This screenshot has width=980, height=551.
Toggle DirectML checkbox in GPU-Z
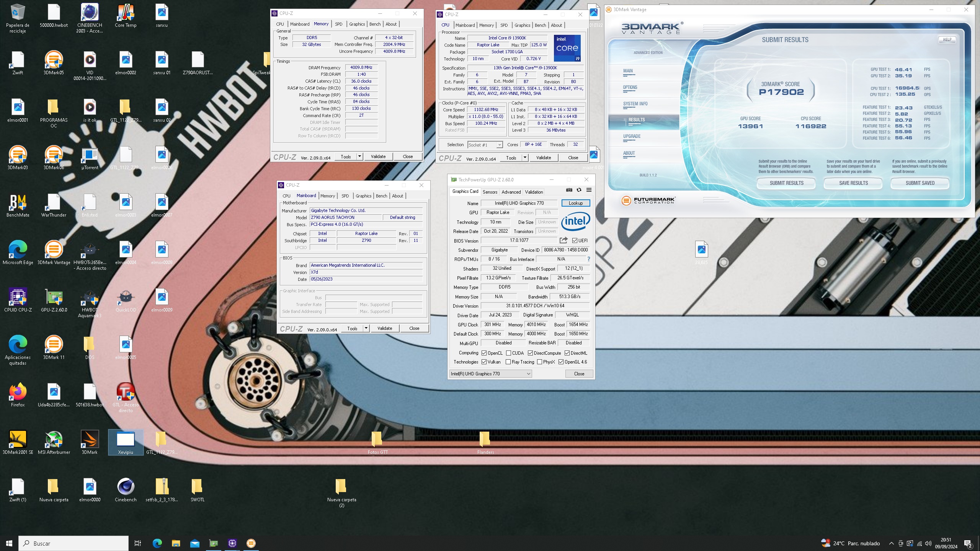tap(567, 353)
